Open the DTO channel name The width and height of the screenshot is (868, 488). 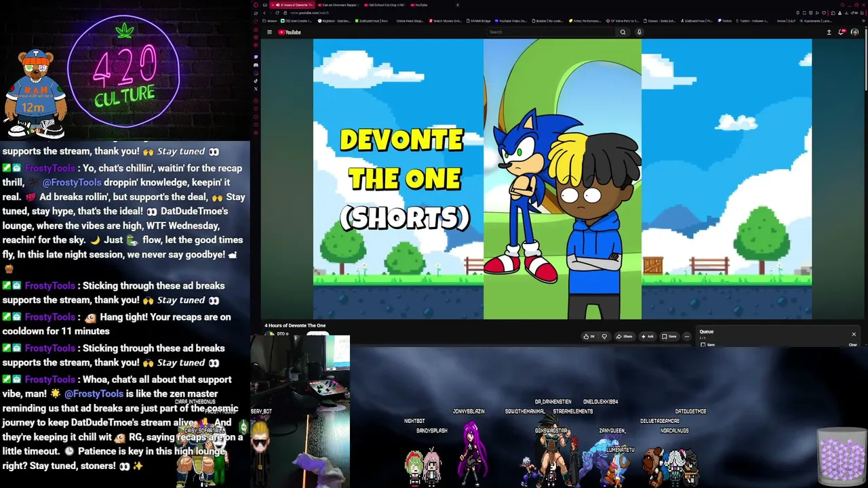282,334
